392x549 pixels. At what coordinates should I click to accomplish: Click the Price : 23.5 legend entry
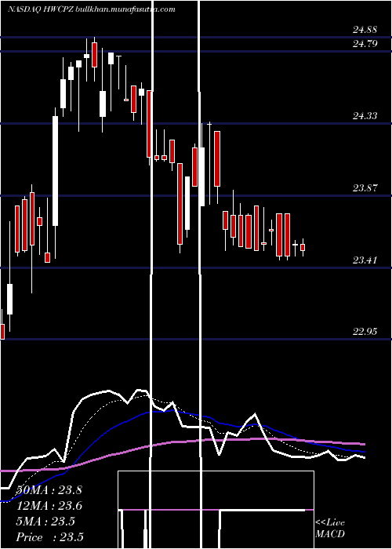coord(49,537)
